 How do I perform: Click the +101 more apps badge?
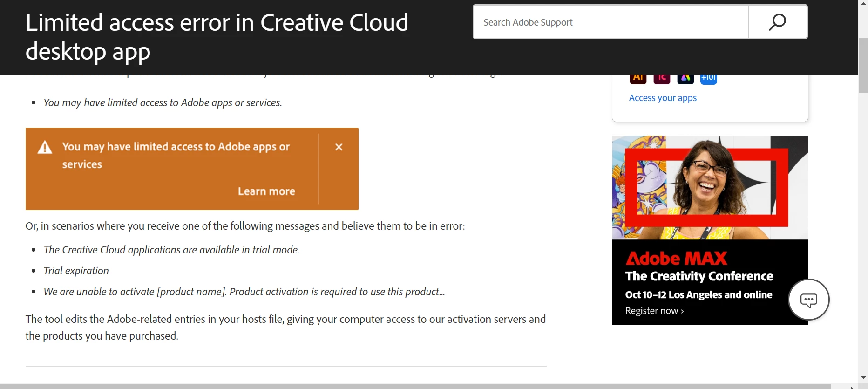coord(709,79)
